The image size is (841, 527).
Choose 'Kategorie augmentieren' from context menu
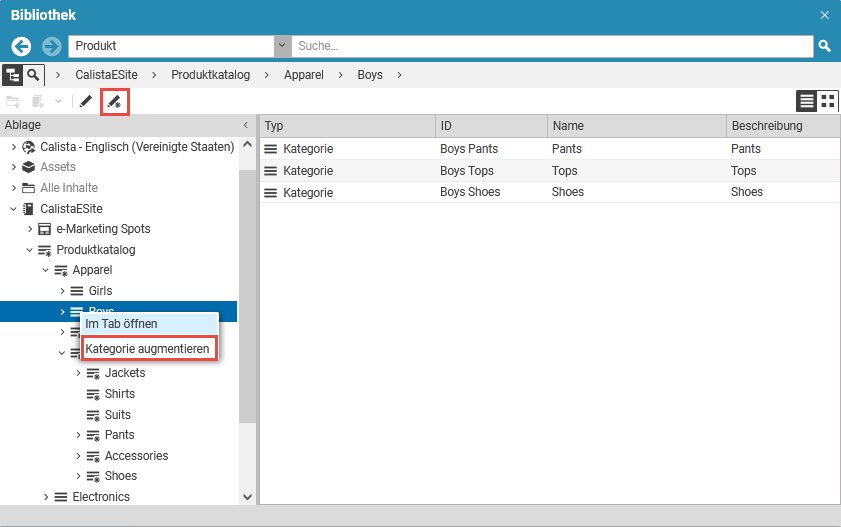(147, 349)
